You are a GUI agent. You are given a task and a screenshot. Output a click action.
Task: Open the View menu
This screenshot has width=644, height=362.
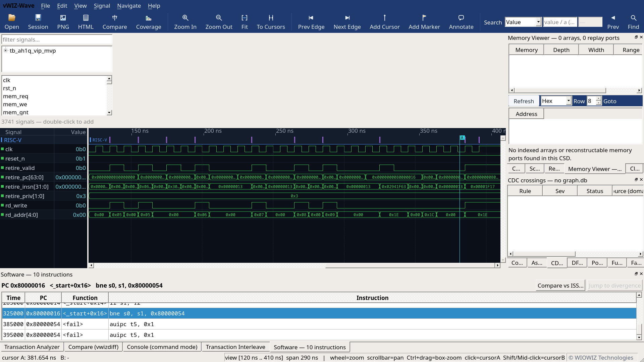pos(80,6)
